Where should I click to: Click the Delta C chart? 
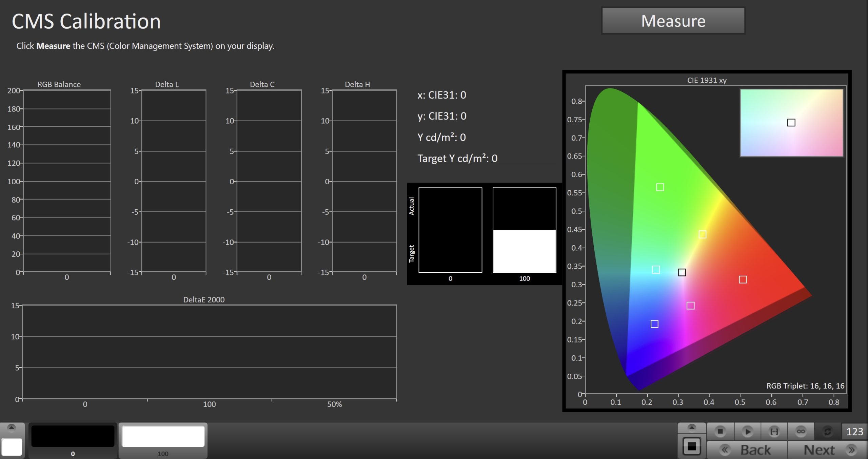click(269, 181)
